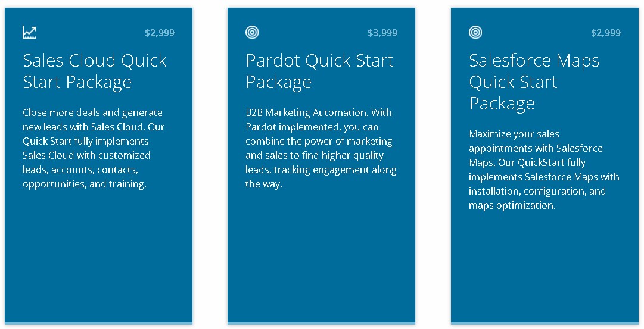Click the word Package in Pardot title

[x=278, y=83]
